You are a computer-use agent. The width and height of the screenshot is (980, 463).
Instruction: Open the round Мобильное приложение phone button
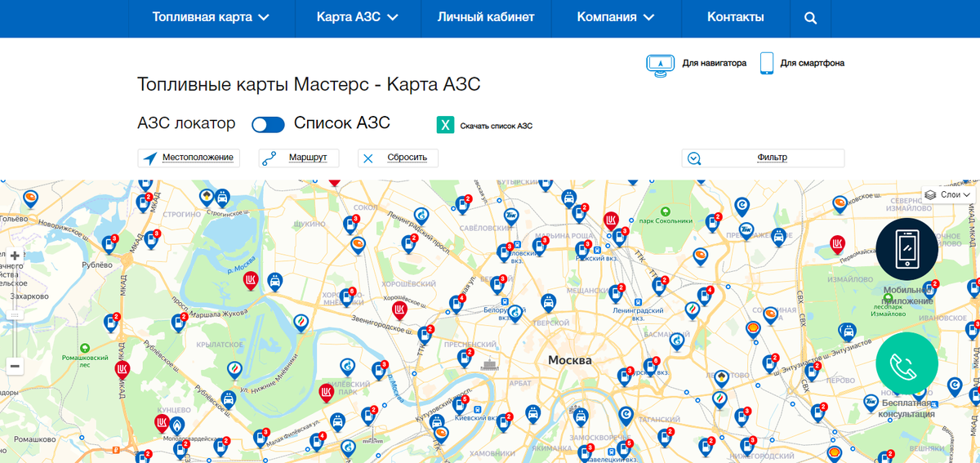[x=907, y=249]
